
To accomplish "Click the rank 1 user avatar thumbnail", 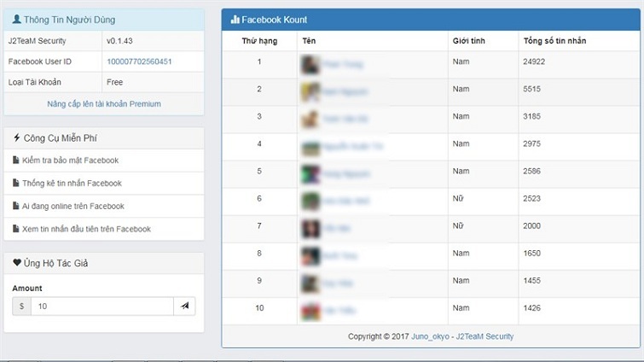I will click(310, 63).
